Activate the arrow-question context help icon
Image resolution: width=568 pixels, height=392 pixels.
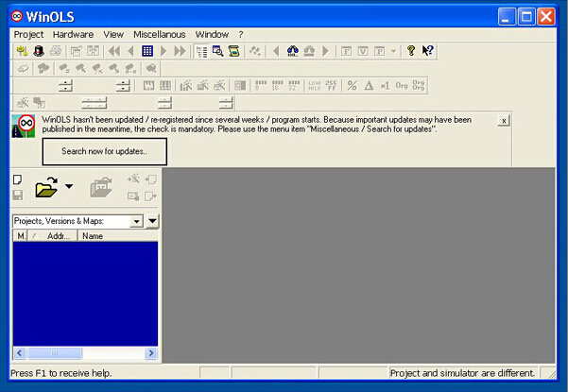tap(427, 51)
